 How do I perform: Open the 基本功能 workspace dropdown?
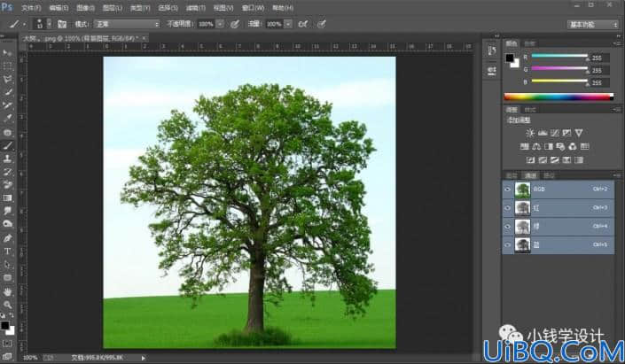[x=592, y=25]
